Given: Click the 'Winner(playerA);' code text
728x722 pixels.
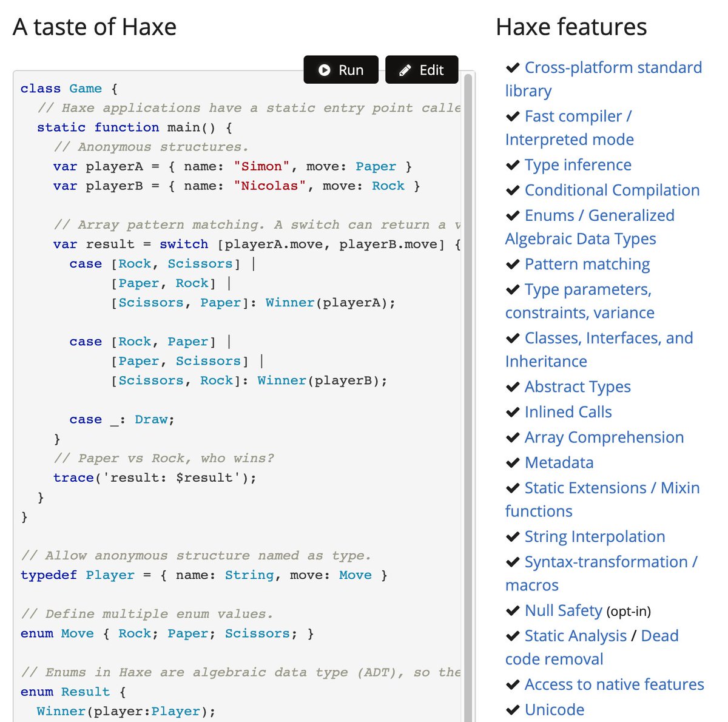Looking at the screenshot, I should pyautogui.click(x=331, y=302).
